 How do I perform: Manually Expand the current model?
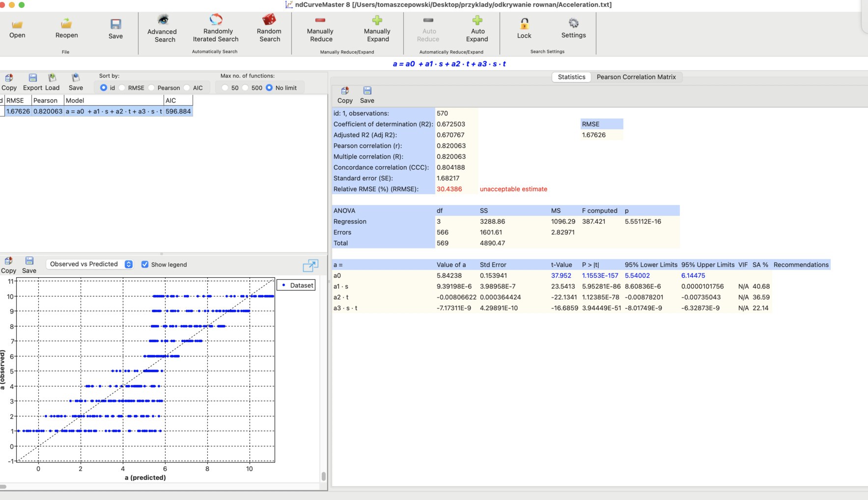click(377, 30)
